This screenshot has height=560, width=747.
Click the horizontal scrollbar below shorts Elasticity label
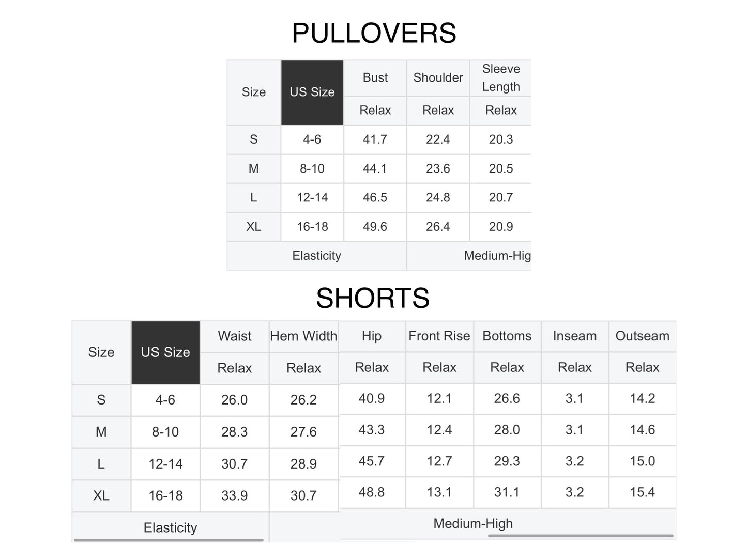169,540
